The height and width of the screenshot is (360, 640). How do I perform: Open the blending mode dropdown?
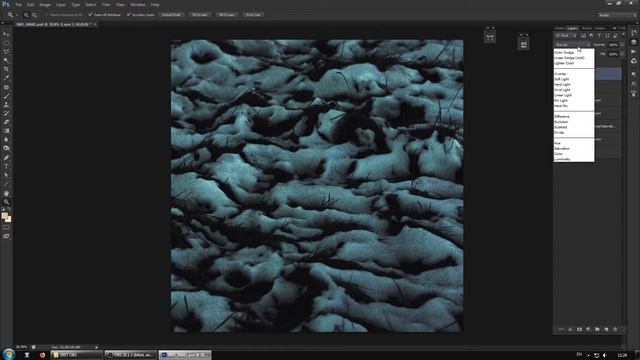tap(573, 45)
